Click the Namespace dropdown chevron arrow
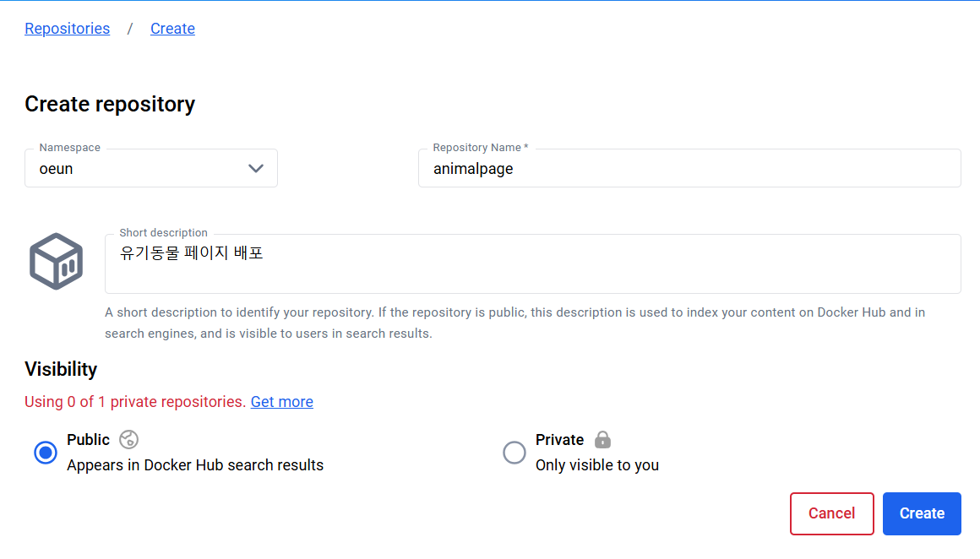The image size is (980, 559). 256,169
